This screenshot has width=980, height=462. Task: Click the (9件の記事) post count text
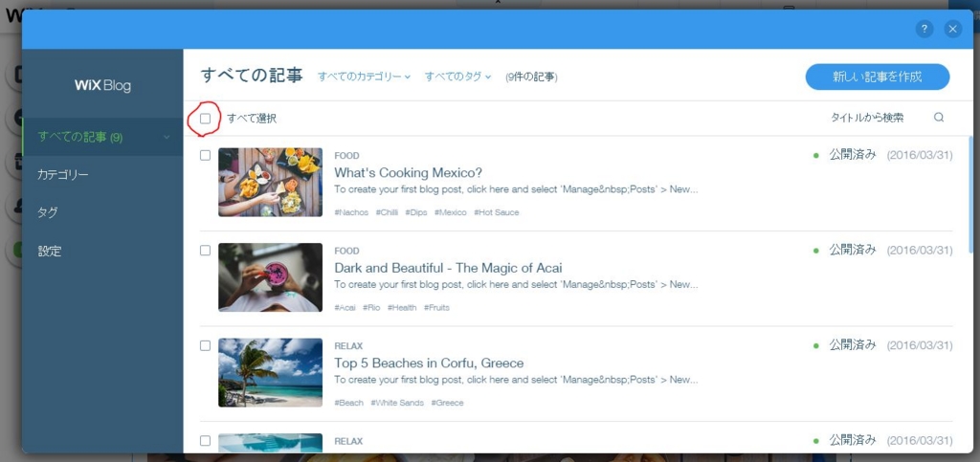[x=532, y=77]
